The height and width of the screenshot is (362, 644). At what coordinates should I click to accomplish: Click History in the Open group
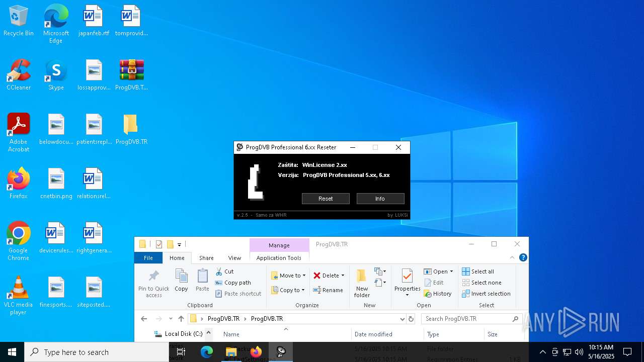tap(438, 294)
